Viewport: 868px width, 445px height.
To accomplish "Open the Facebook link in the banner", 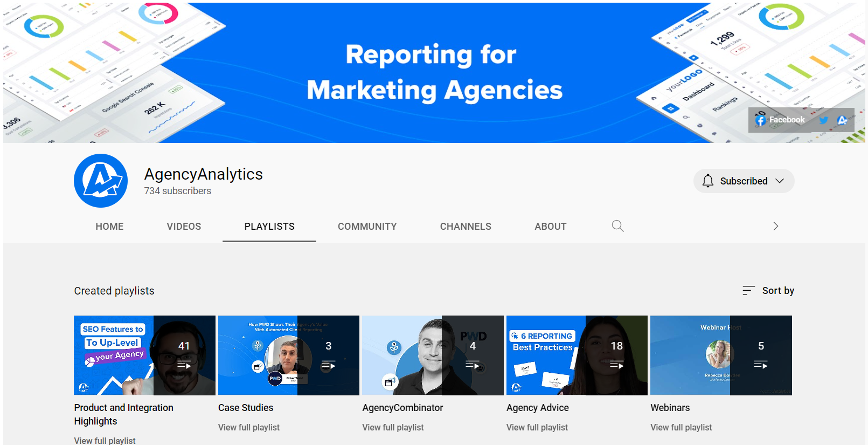I will 780,120.
